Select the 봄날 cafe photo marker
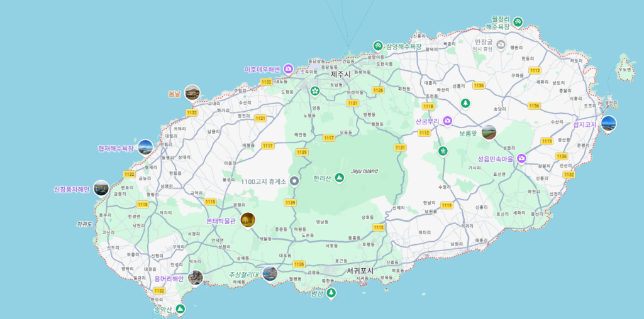The width and height of the screenshot is (644, 319). pos(192,93)
